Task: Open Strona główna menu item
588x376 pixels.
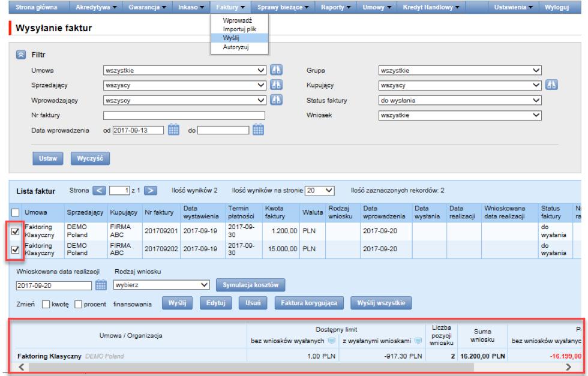Action: (37, 7)
